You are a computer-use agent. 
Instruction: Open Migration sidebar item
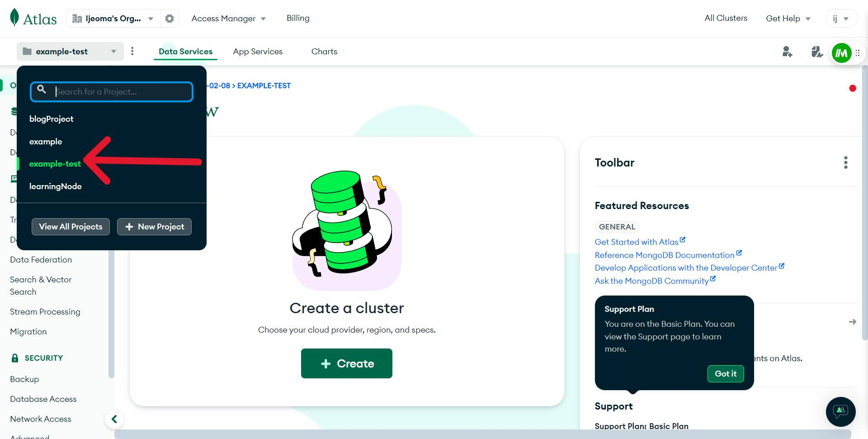[x=28, y=332]
